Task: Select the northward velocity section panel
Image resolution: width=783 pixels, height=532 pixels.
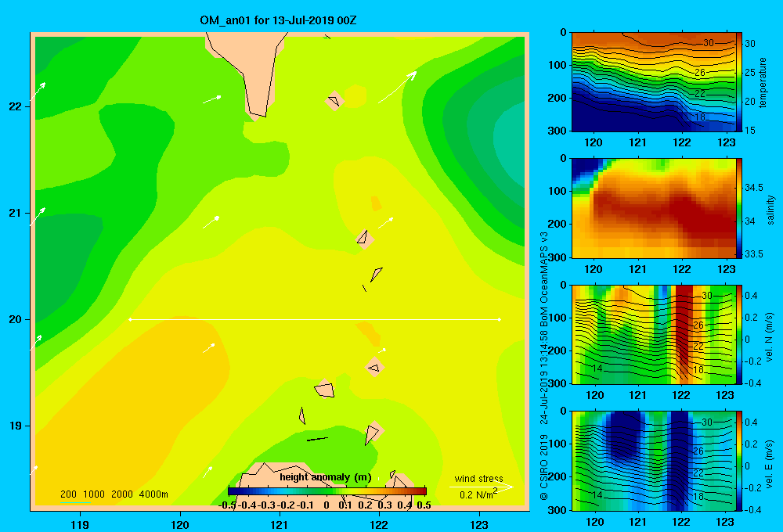Action: click(x=654, y=334)
